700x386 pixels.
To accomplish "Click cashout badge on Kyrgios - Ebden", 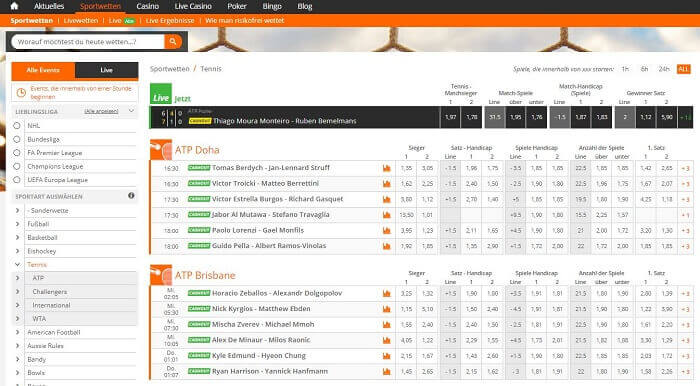I will (x=199, y=309).
